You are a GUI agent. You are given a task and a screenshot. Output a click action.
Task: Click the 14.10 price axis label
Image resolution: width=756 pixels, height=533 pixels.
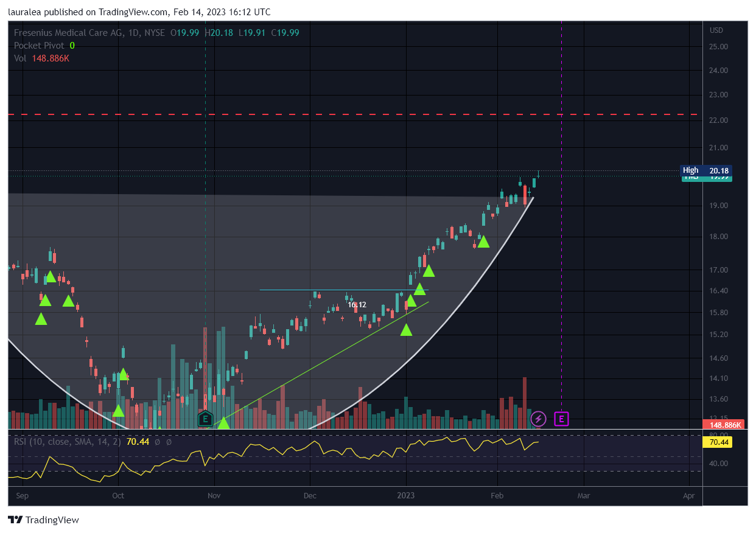click(718, 378)
